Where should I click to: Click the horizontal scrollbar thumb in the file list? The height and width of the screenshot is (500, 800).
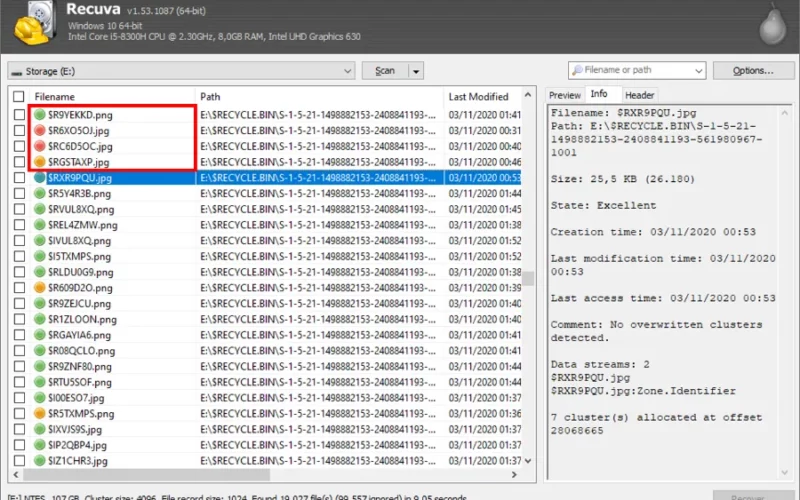coord(146,474)
